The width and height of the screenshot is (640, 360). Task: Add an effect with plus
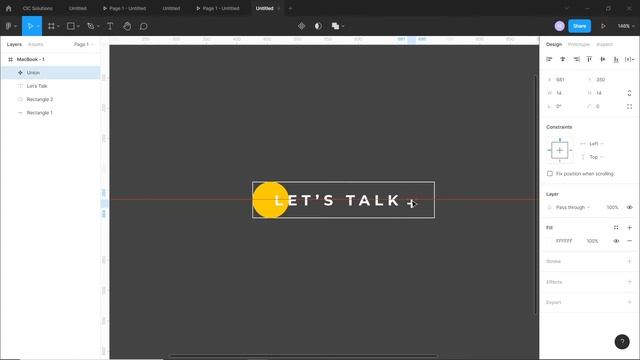point(629,282)
